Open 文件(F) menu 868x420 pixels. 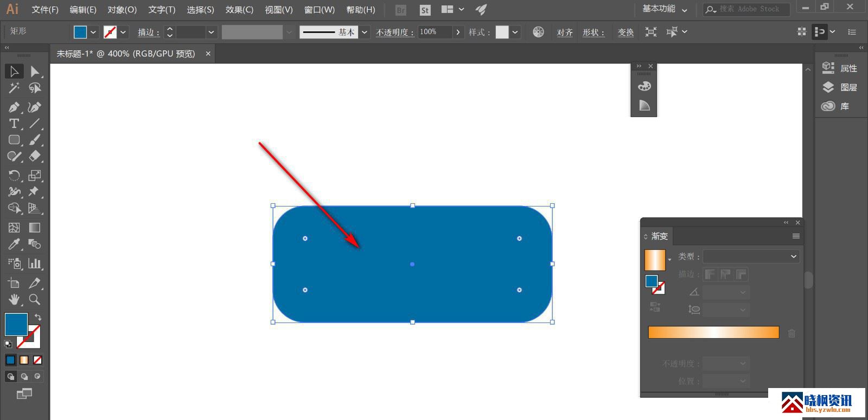[x=45, y=10]
